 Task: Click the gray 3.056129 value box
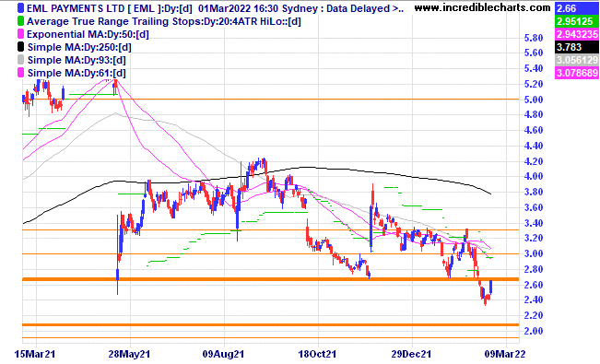(x=577, y=60)
